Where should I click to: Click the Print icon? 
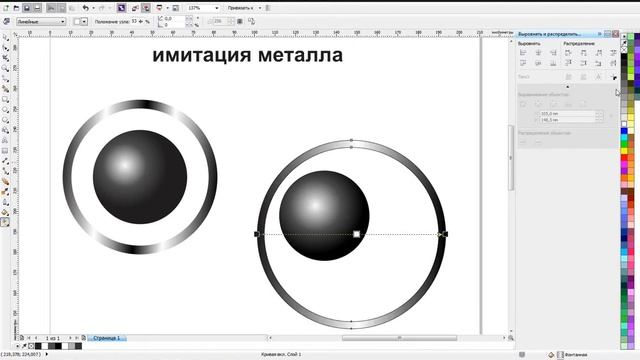[x=37, y=8]
